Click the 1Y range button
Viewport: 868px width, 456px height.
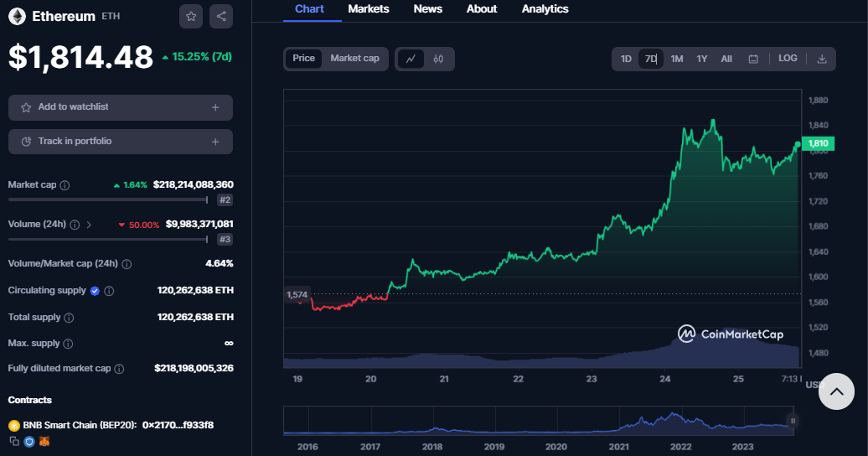click(x=702, y=59)
